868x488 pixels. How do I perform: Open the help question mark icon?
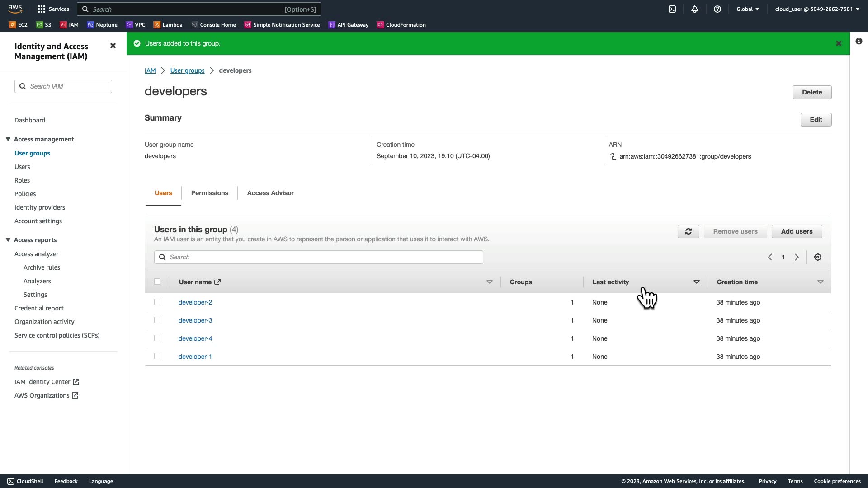(717, 9)
